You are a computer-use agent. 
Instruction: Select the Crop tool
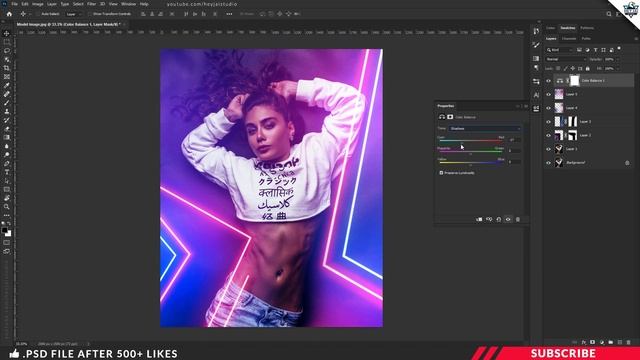click(7, 68)
